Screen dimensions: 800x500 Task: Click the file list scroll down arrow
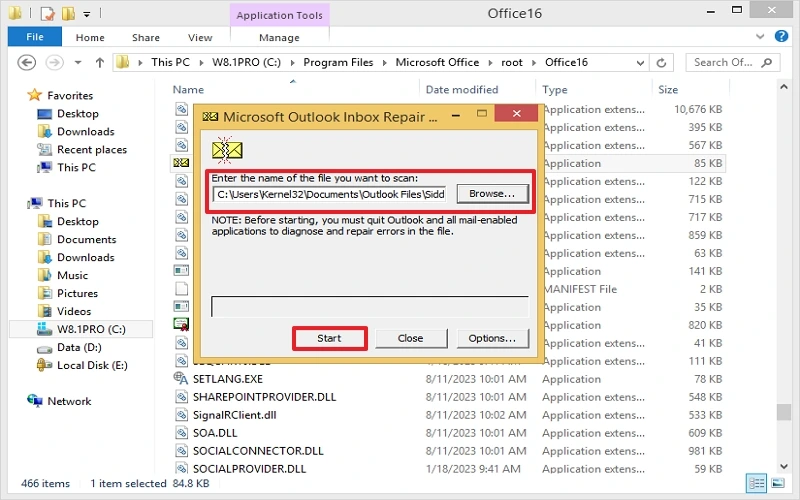[784, 466]
